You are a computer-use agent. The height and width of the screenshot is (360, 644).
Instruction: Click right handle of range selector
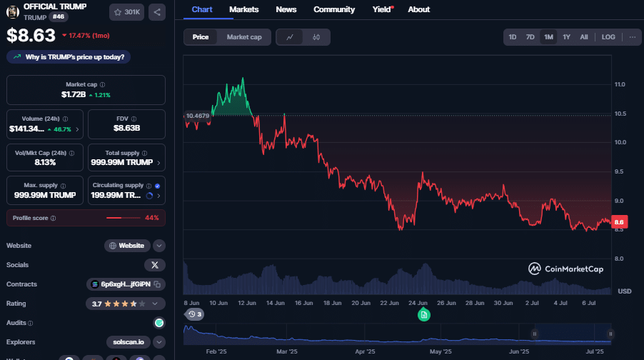point(610,334)
